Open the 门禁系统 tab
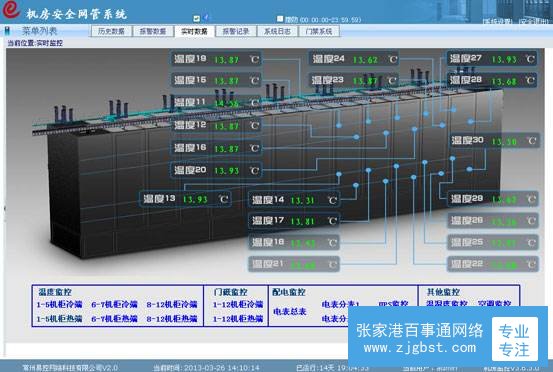This screenshot has width=553, height=372. click(319, 31)
